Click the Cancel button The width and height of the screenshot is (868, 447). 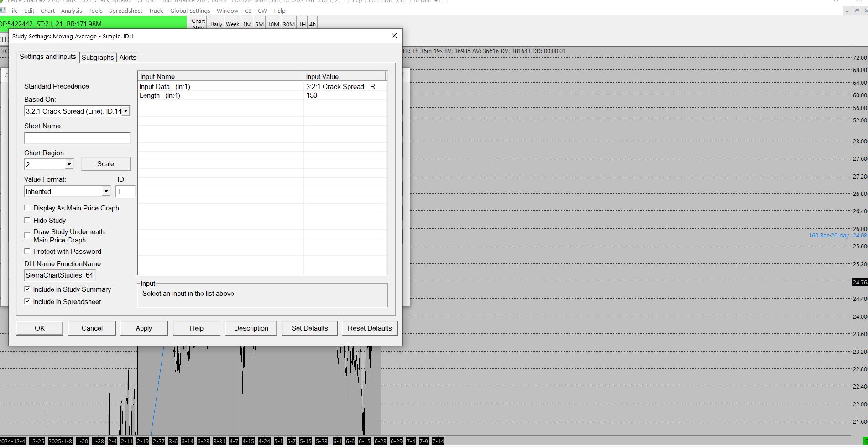92,328
